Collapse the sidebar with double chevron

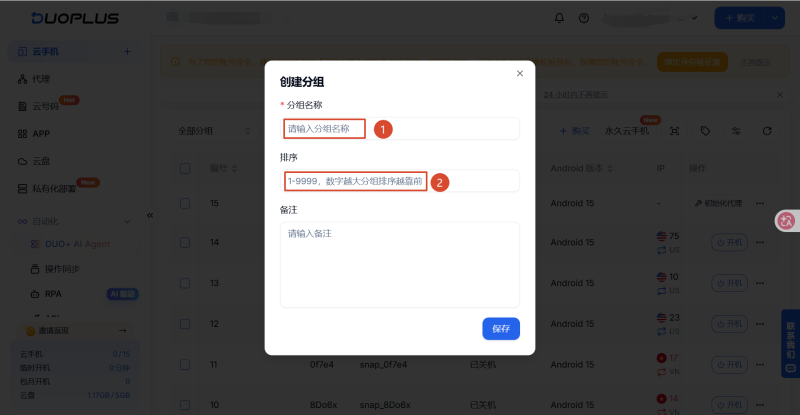[150, 215]
